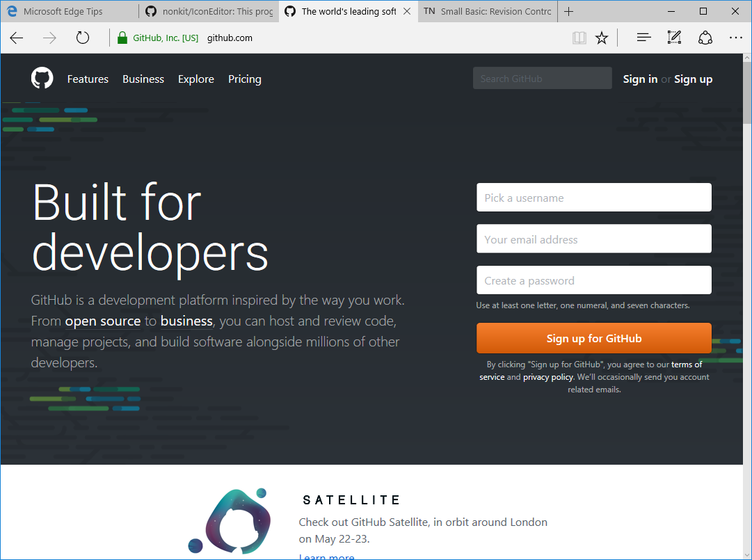Select the world's leading software tab

(349, 12)
